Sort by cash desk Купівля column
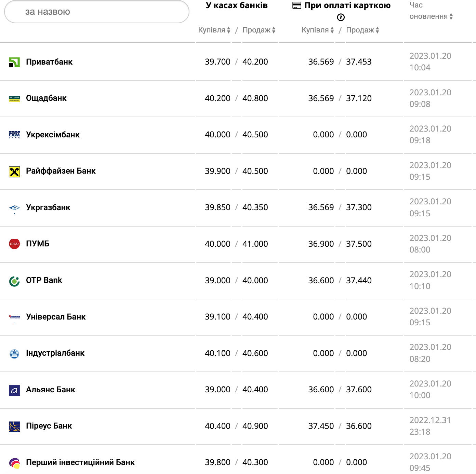Screen dimensions: 476x474 point(214,30)
